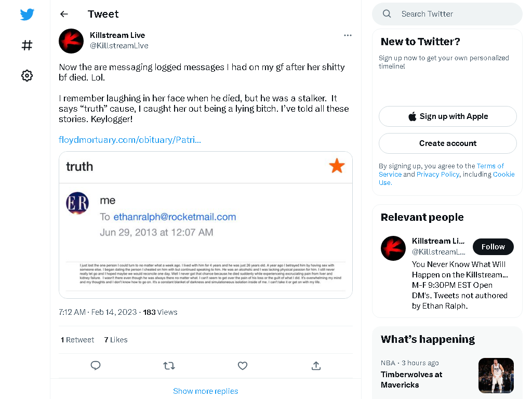Click the Create account button
Image resolution: width=532 pixels, height=399 pixels.
click(447, 143)
